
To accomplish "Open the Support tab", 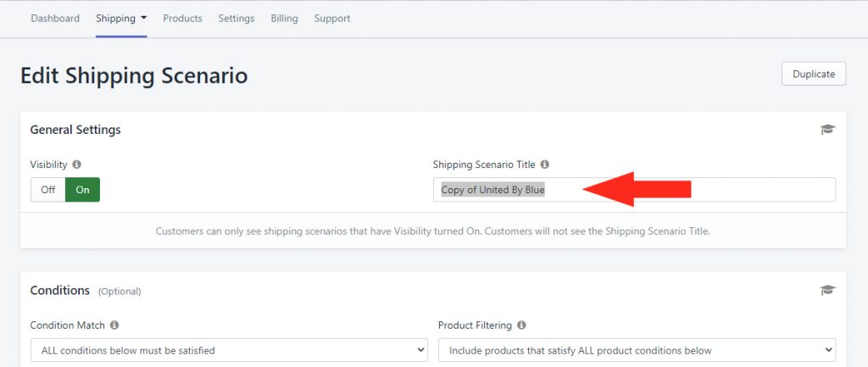I will 332,19.
